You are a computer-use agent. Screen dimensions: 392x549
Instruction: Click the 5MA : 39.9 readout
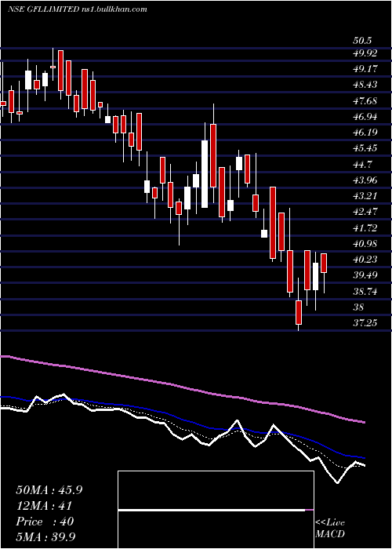pos(46,537)
